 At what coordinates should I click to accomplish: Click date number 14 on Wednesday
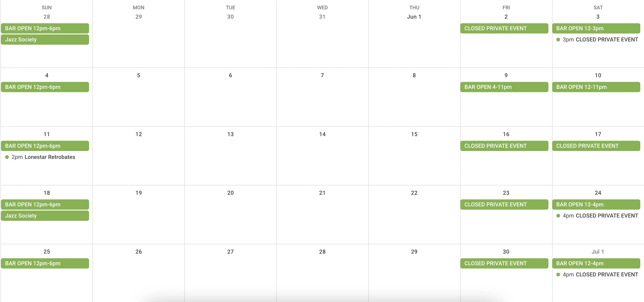[x=322, y=134]
